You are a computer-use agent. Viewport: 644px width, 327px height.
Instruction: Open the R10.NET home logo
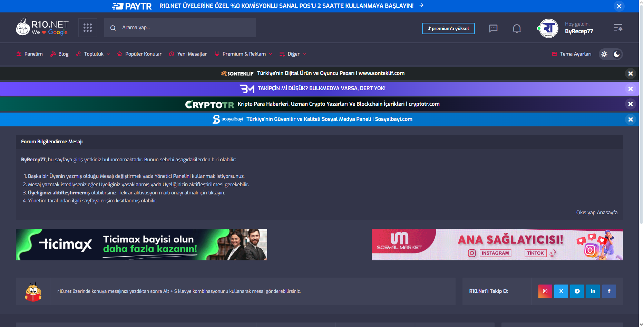[42, 27]
